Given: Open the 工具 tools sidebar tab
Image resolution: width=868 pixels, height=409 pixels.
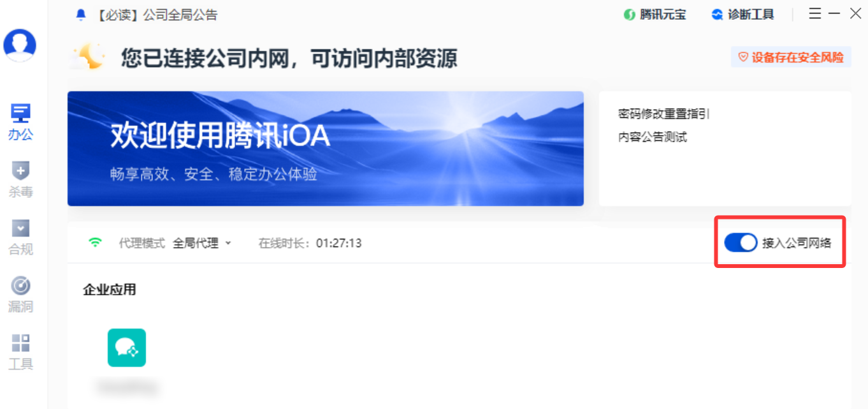Looking at the screenshot, I should pos(20,352).
